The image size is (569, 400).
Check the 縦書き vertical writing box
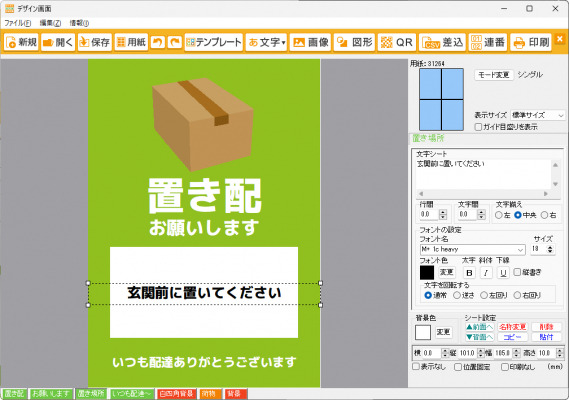tap(517, 272)
